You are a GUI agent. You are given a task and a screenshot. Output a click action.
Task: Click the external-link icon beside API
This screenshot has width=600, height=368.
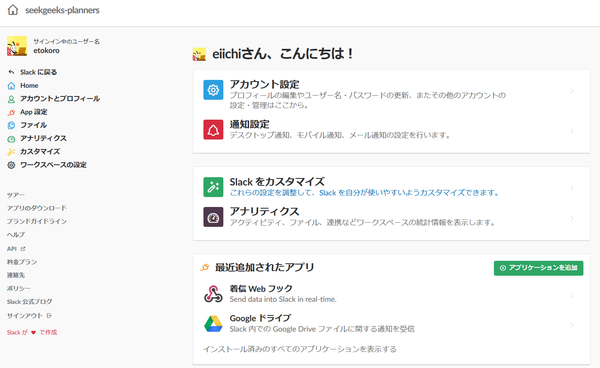pyautogui.click(x=23, y=249)
